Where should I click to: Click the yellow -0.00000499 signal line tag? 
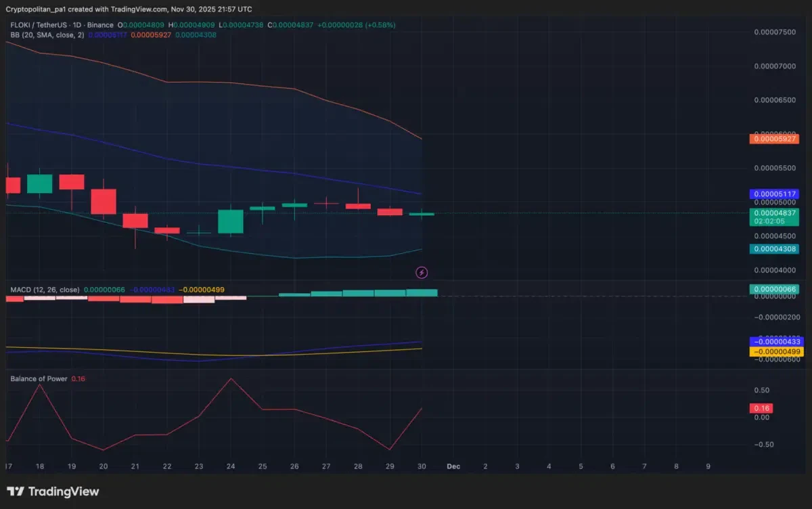(x=774, y=352)
